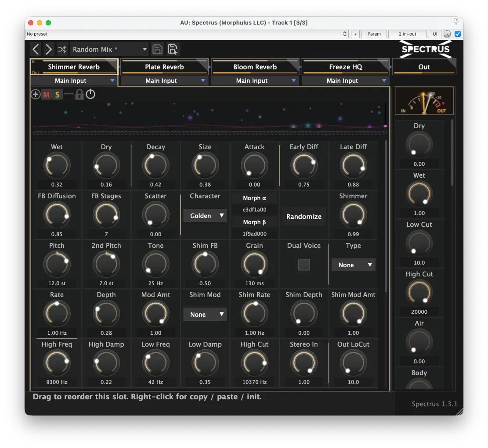Click the Late Diff knob
This screenshot has width=488, height=448.
(x=353, y=165)
